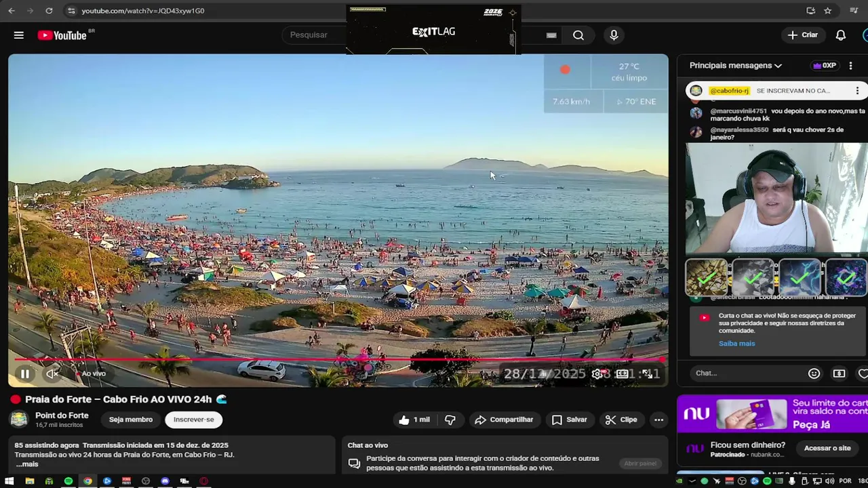Viewport: 868px width, 488px height.
Task: Open options for the pinned @cabofrio-rj message
Action: pos(857,91)
